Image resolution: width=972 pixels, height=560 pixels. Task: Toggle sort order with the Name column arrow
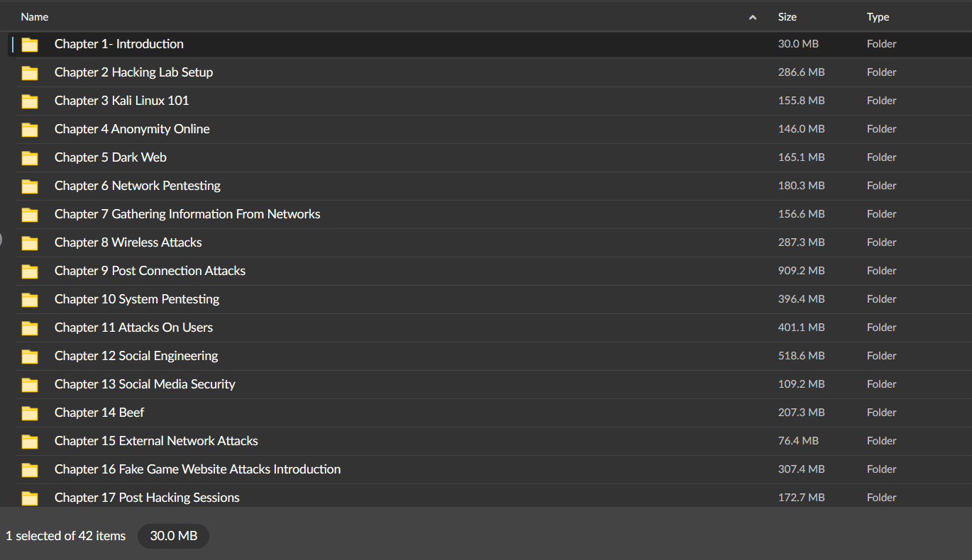pyautogui.click(x=753, y=17)
